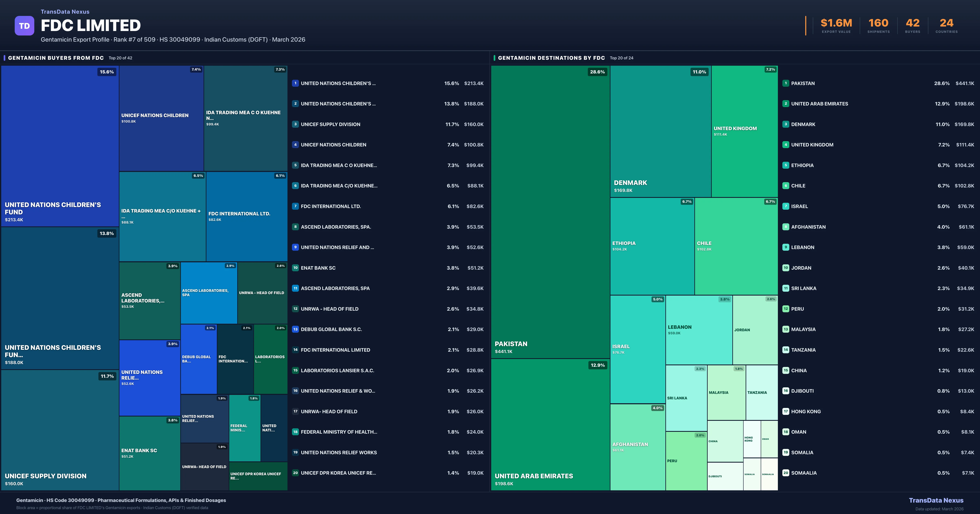
Task: Click the TransData Nexus footer brand link
Action: tap(936, 500)
